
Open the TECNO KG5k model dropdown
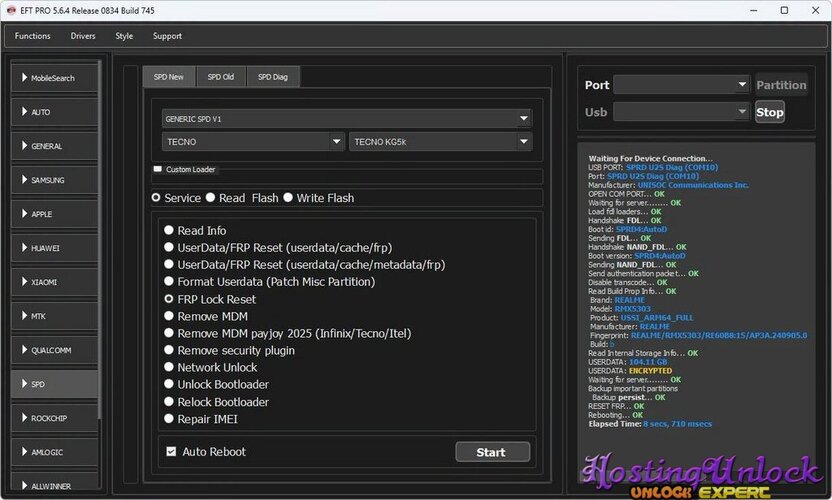tap(440, 142)
